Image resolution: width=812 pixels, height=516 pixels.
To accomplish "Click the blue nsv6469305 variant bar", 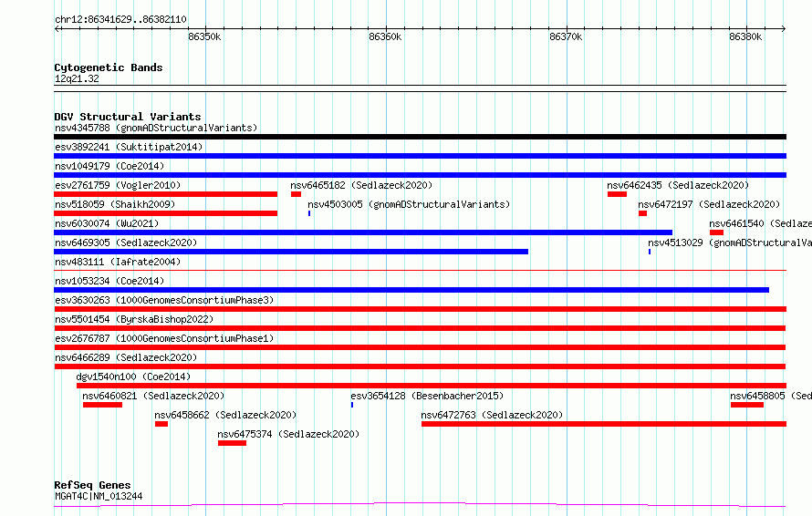I will pyautogui.click(x=291, y=252).
